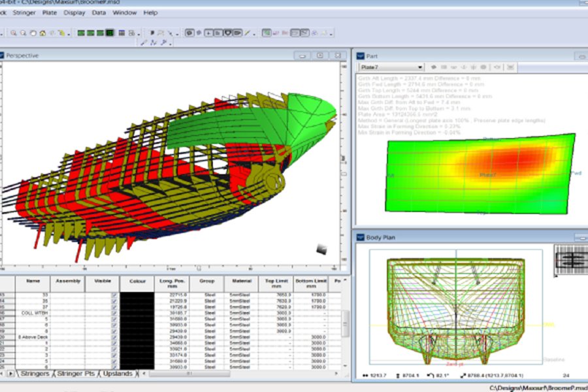Uncheck the Visible box for the COLL WTBH row
The width and height of the screenshot is (588, 392).
[112, 313]
